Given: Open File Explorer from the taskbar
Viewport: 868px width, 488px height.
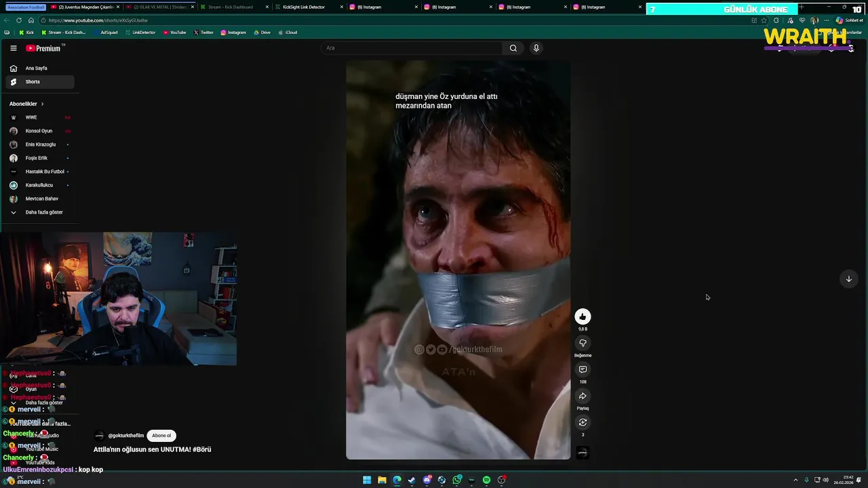Looking at the screenshot, I should click(382, 480).
